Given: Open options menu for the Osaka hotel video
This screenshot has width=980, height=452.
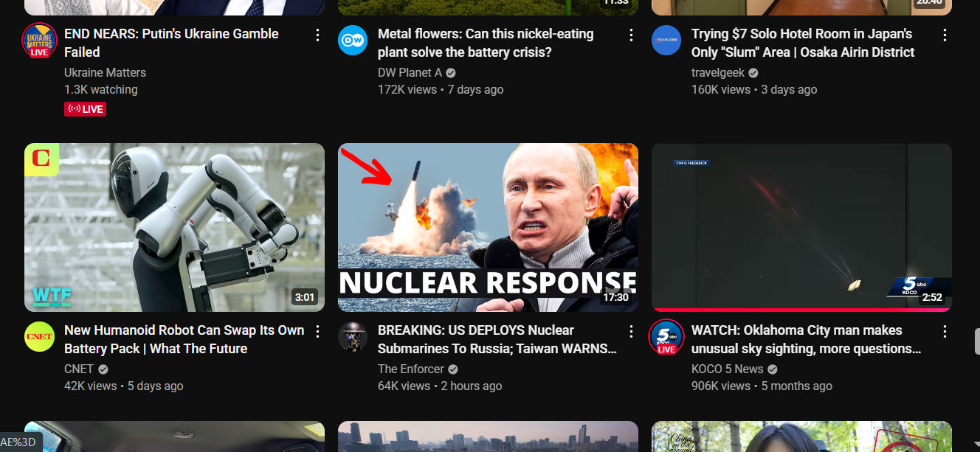Looking at the screenshot, I should [x=945, y=35].
